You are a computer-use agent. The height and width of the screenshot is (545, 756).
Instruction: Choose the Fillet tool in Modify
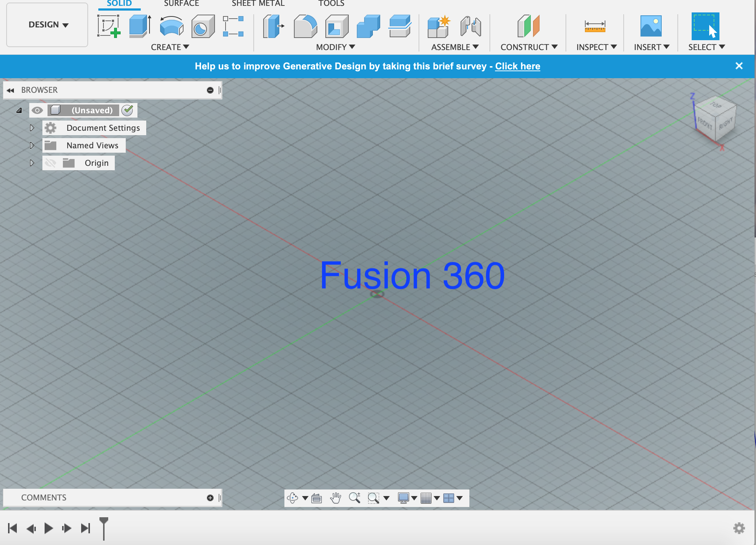pyautogui.click(x=305, y=26)
